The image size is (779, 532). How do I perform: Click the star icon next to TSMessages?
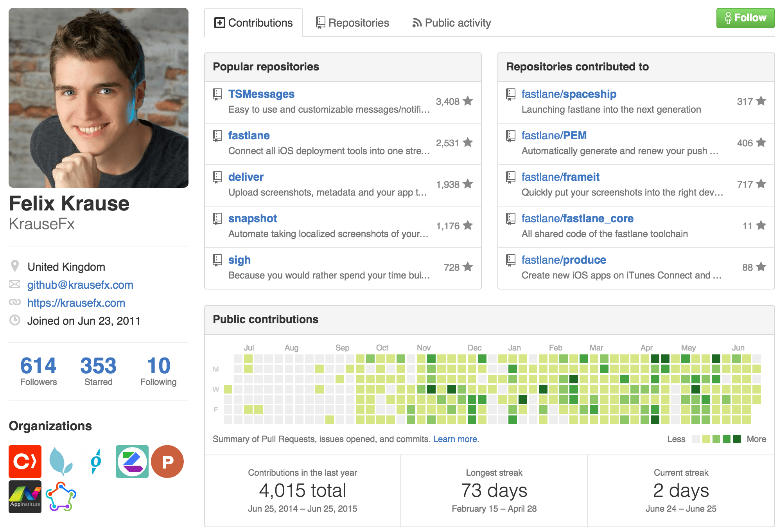point(468,101)
